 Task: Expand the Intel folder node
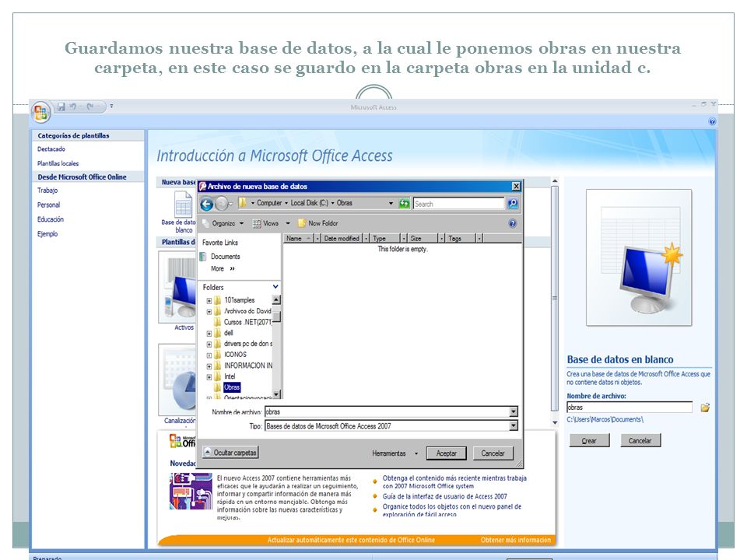click(209, 377)
